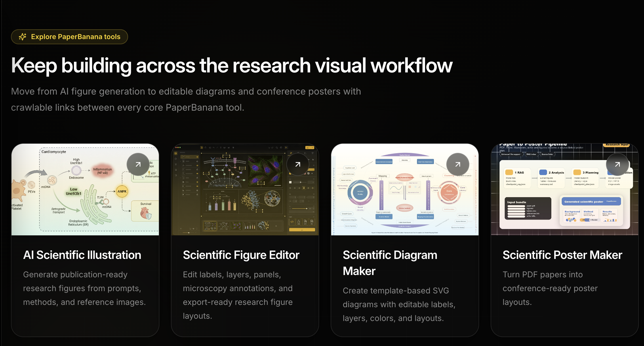Image resolution: width=644 pixels, height=346 pixels.
Task: Open the "Scientific Figure Editor" title link
Action: coord(241,255)
